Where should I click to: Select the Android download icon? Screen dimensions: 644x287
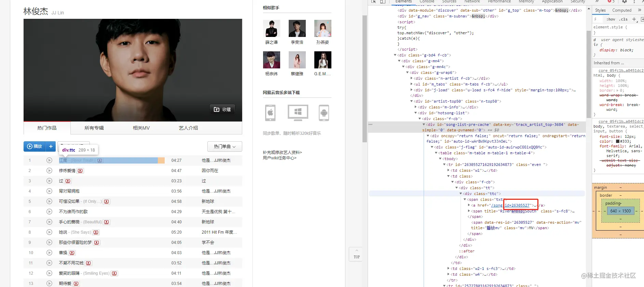(324, 113)
